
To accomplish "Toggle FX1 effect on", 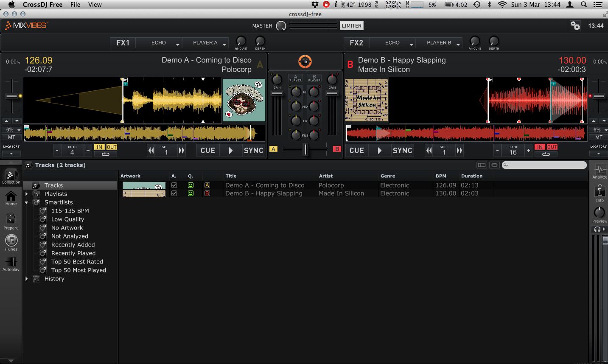I will 123,43.
